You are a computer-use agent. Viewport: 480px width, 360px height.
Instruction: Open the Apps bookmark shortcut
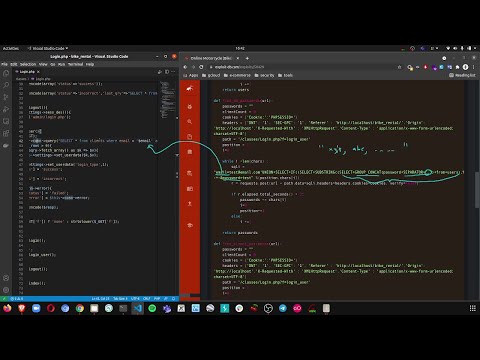click(191, 75)
